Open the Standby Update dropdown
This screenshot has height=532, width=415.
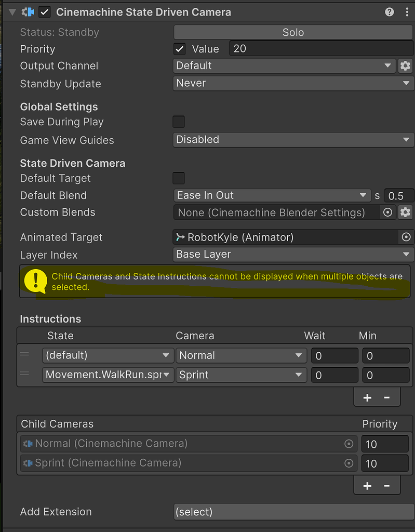(293, 83)
